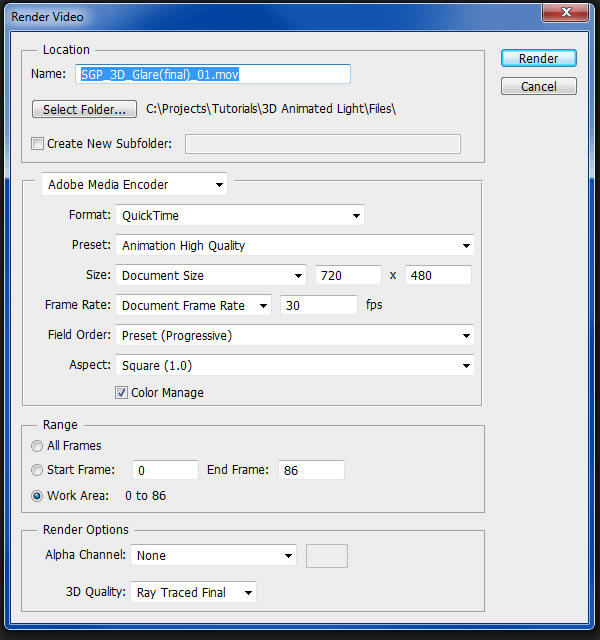Open the Format QuickTime dropdown
This screenshot has height=640, width=600.
click(x=240, y=215)
